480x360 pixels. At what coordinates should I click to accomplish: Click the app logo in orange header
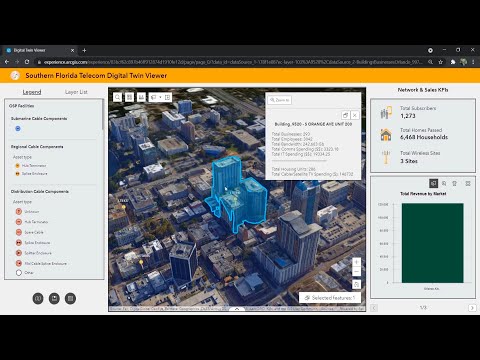click(15, 76)
